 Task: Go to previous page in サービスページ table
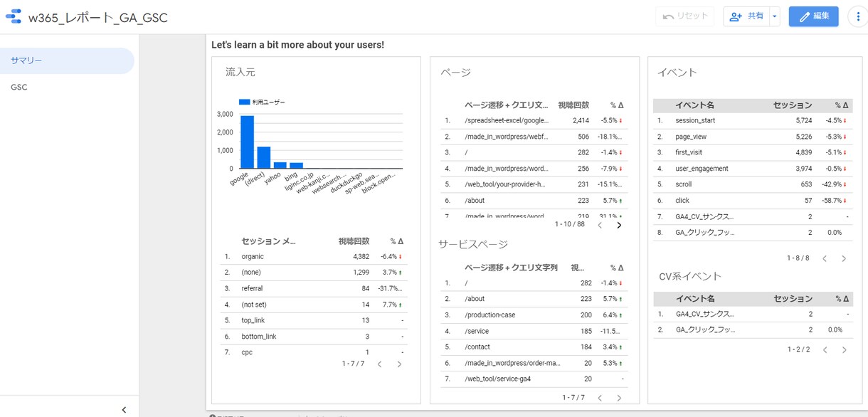coord(600,398)
